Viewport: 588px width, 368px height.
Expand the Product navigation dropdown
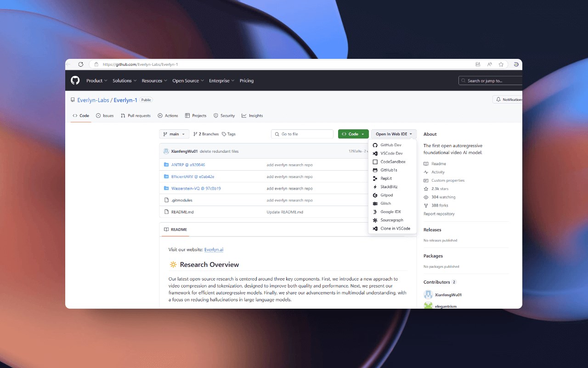(x=96, y=80)
